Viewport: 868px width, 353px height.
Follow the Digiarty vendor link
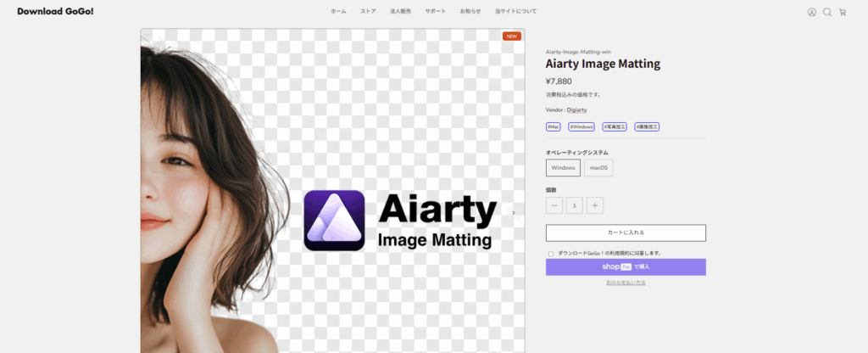click(576, 109)
